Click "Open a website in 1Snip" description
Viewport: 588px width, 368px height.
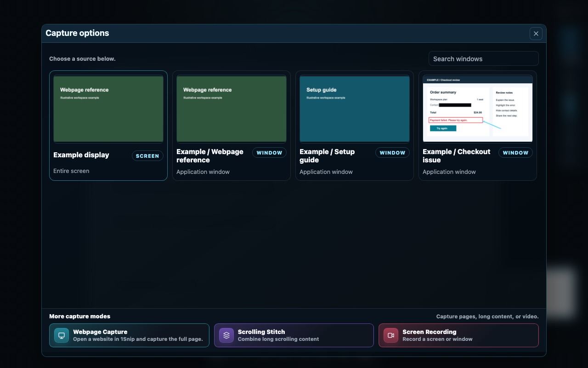point(138,339)
